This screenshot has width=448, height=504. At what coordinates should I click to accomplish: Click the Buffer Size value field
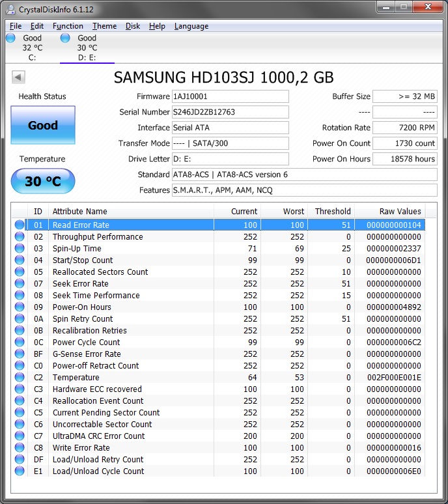(405, 96)
